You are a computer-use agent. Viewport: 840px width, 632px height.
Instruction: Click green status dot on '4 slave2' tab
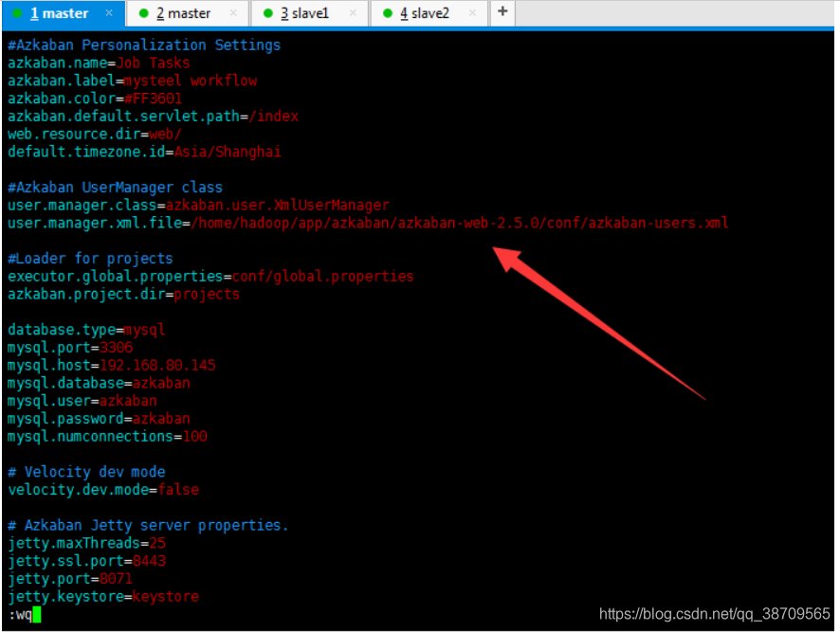tap(388, 13)
